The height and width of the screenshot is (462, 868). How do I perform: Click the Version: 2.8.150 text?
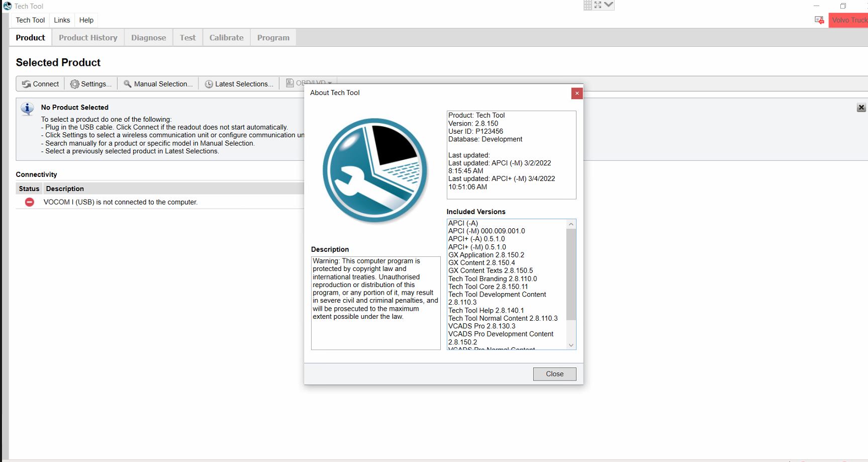point(473,123)
